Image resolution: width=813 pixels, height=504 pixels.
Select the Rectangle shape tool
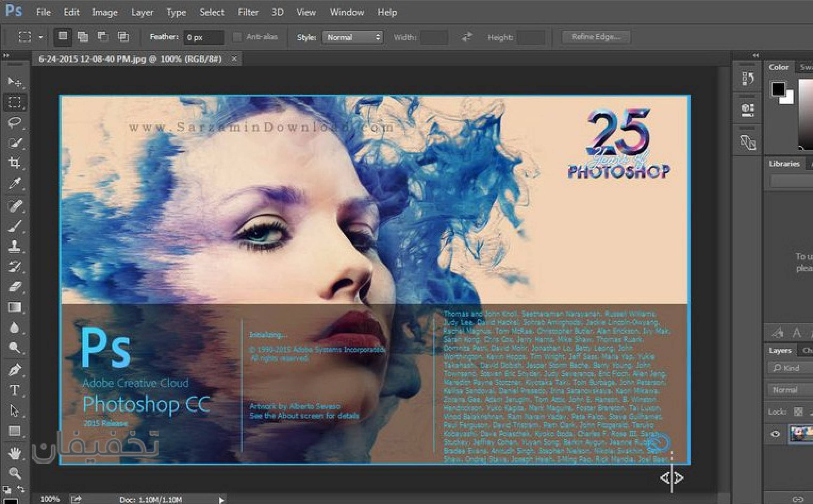[14, 431]
